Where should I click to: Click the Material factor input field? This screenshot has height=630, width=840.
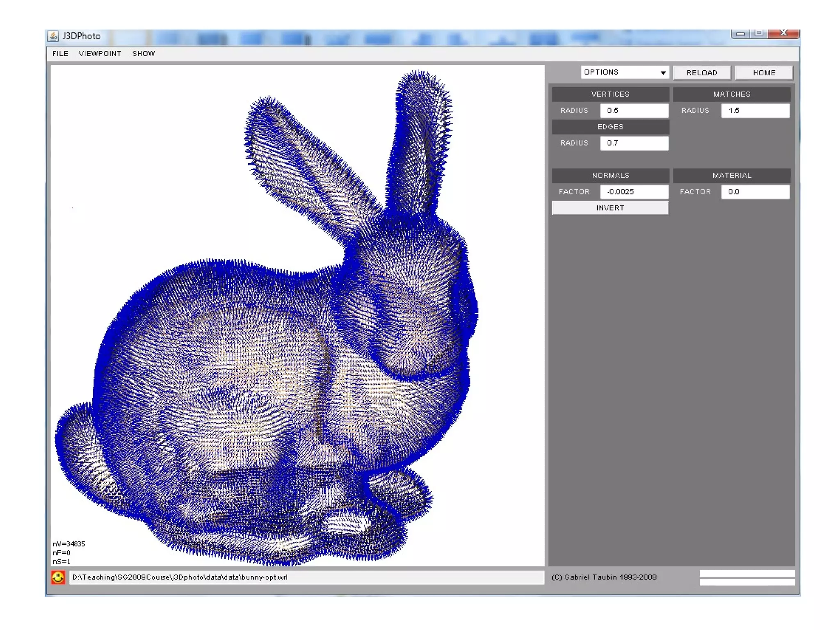(755, 192)
